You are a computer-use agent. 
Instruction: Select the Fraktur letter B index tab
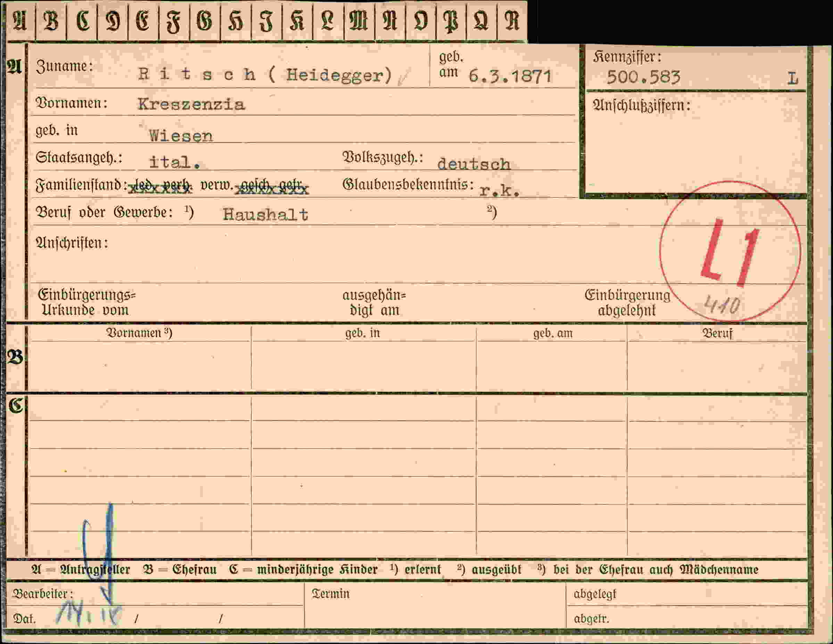pos(51,20)
